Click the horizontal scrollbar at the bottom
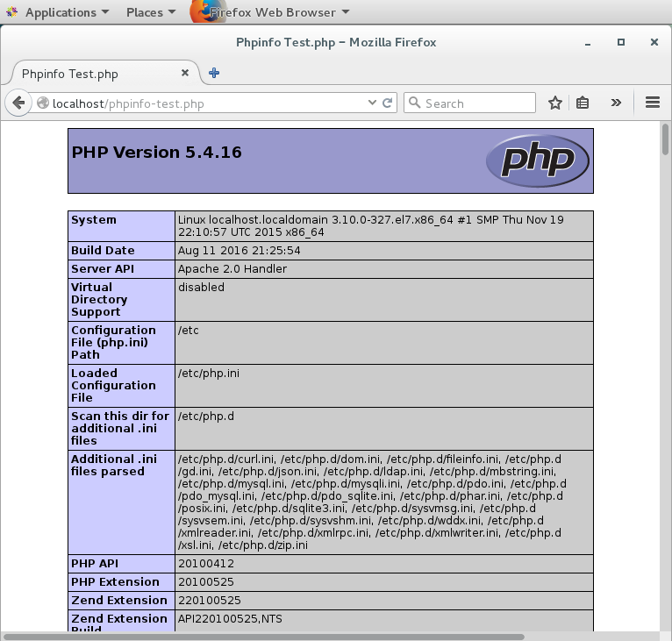 pos(263,636)
